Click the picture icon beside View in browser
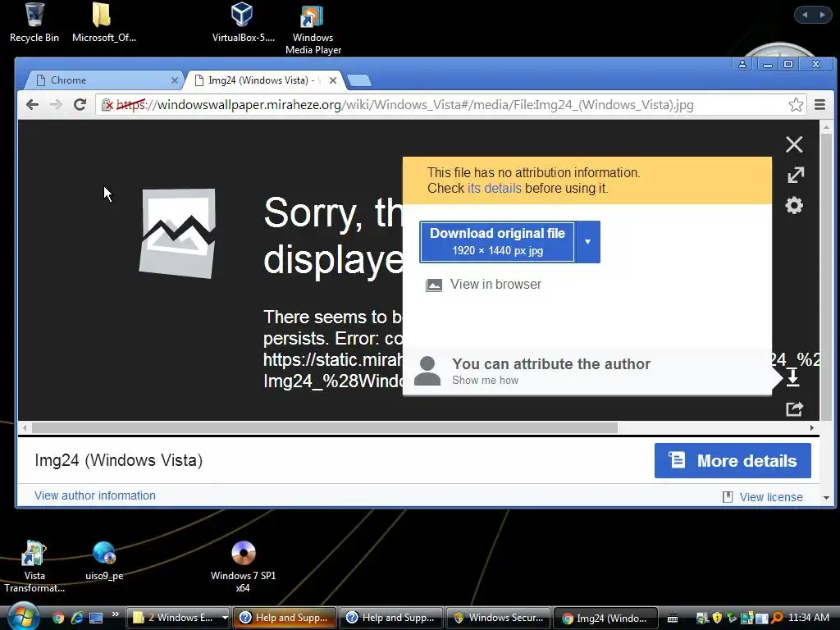 [433, 285]
